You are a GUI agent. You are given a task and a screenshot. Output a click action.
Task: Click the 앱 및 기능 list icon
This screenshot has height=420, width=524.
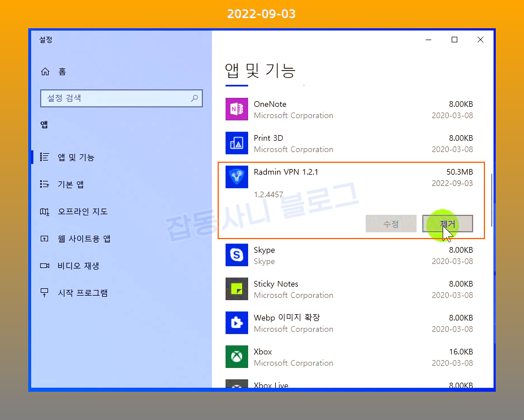[x=45, y=157]
